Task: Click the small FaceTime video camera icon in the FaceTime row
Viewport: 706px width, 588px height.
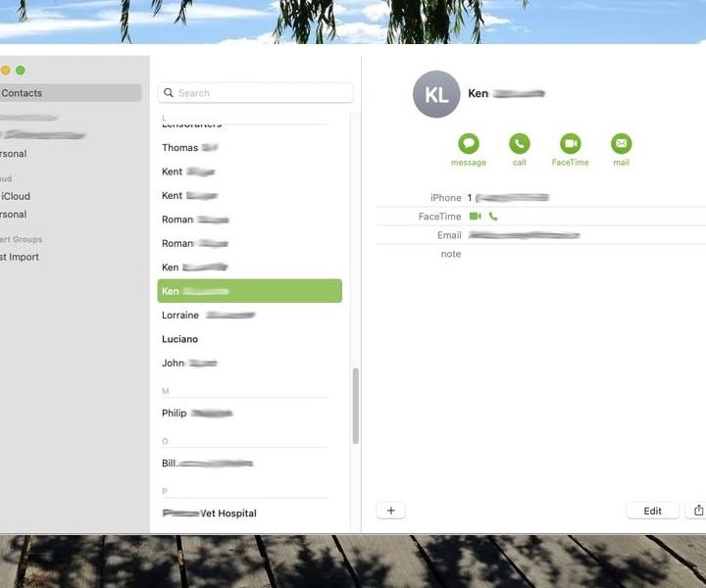Action: coord(476,217)
